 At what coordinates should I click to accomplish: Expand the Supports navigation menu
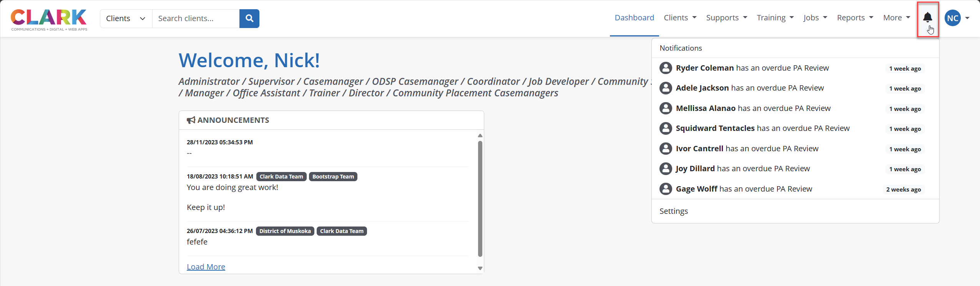726,18
